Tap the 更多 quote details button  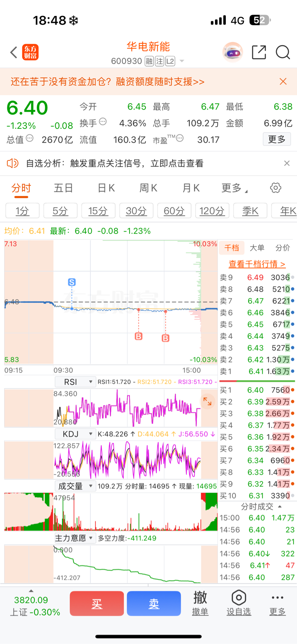[x=277, y=139]
